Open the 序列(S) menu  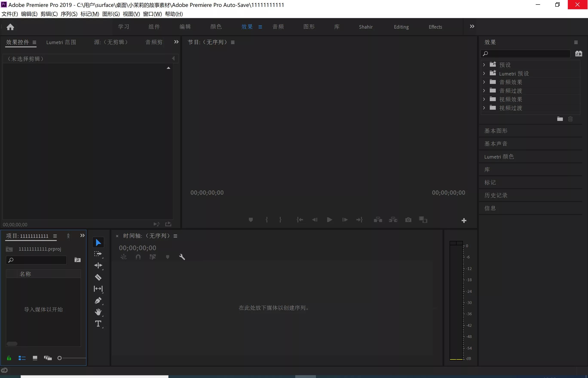tap(69, 14)
